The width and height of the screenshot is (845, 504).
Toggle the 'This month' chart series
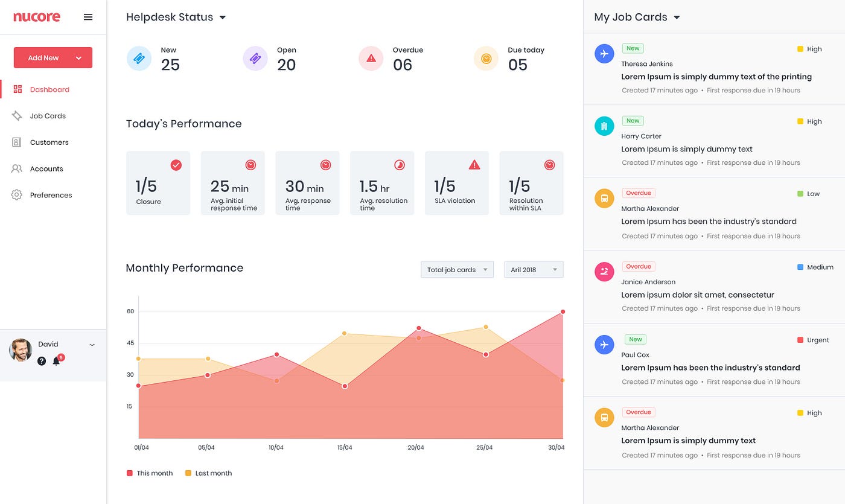click(150, 473)
